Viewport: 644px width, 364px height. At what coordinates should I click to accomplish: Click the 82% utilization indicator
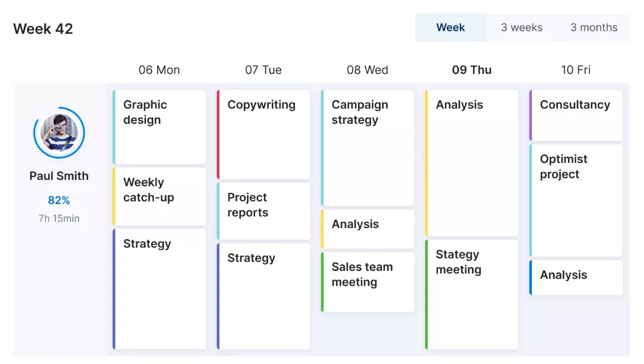tap(59, 201)
